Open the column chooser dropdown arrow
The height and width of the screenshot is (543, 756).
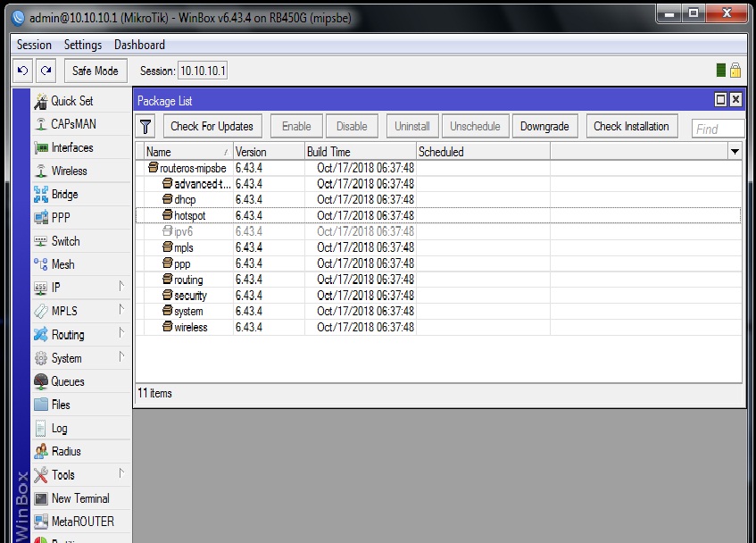pyautogui.click(x=735, y=152)
